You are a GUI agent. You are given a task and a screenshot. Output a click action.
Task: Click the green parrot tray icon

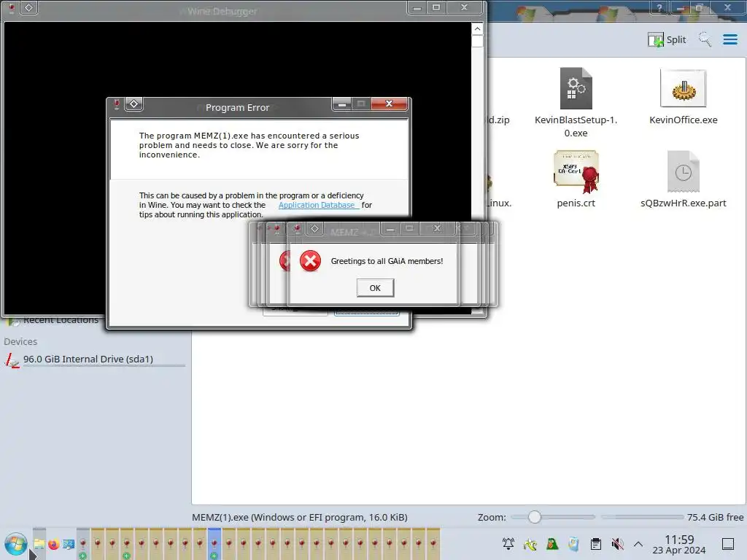coord(552,544)
